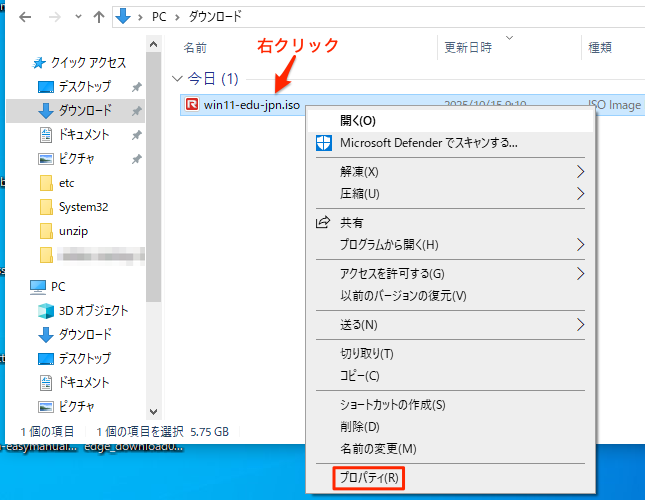Select プロパティ(R) from context menu
Viewport: 645px width, 500px height.
point(368,478)
